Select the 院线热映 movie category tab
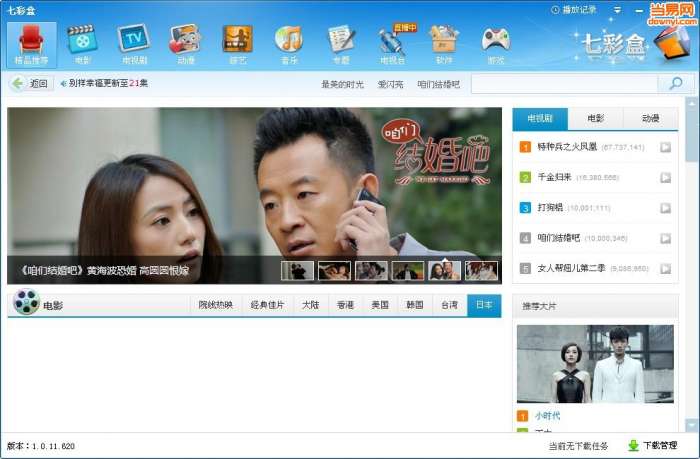Screen dimensions: 700x459 point(216,305)
